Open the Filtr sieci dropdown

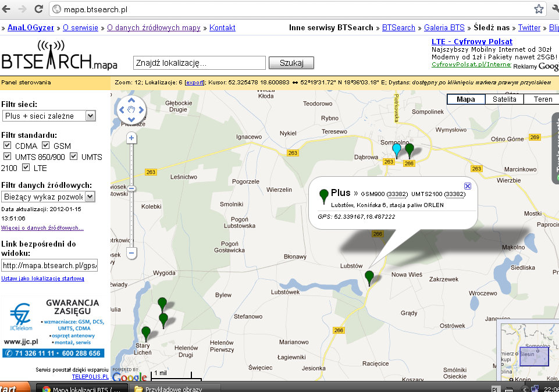click(49, 116)
